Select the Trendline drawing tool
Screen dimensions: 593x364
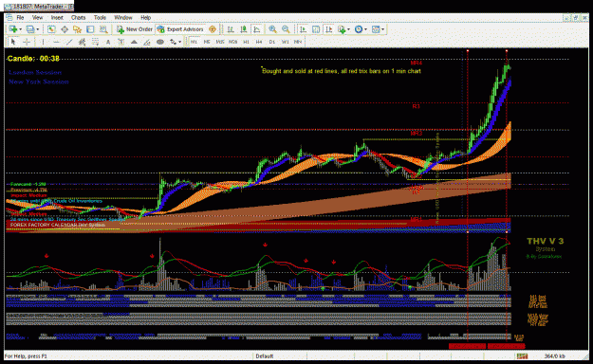(69, 42)
